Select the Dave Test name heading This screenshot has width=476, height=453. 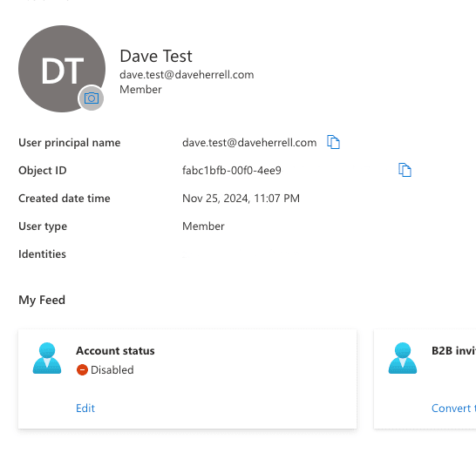[x=156, y=56]
